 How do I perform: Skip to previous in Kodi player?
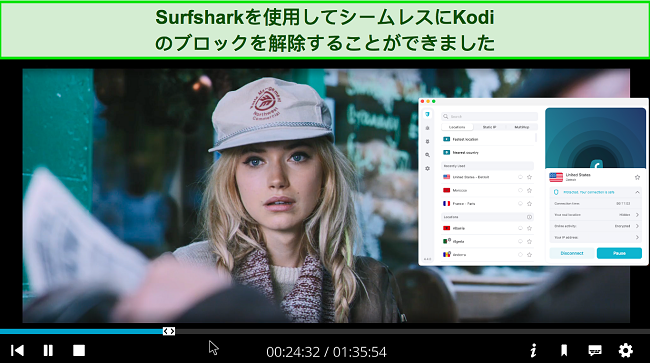point(17,351)
